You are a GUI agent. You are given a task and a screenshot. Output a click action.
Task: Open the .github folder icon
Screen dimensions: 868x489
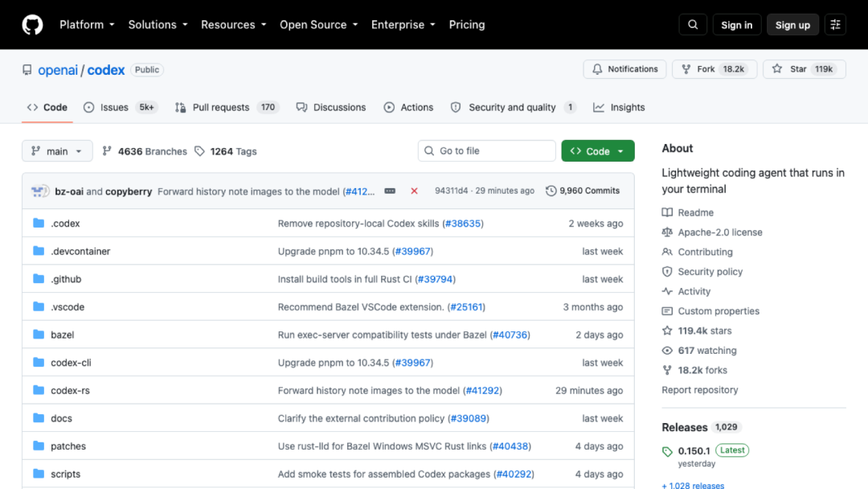coord(39,278)
